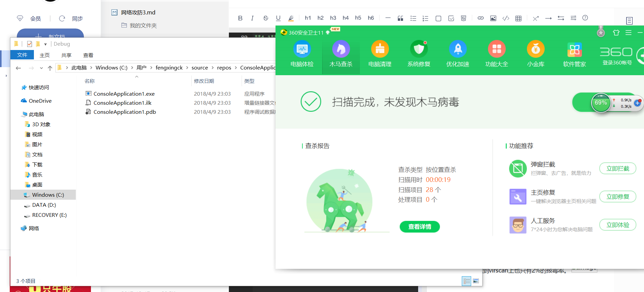This screenshot has width=644, height=292.
Task: Apply strikethrough formatting in editor
Action: click(265, 18)
